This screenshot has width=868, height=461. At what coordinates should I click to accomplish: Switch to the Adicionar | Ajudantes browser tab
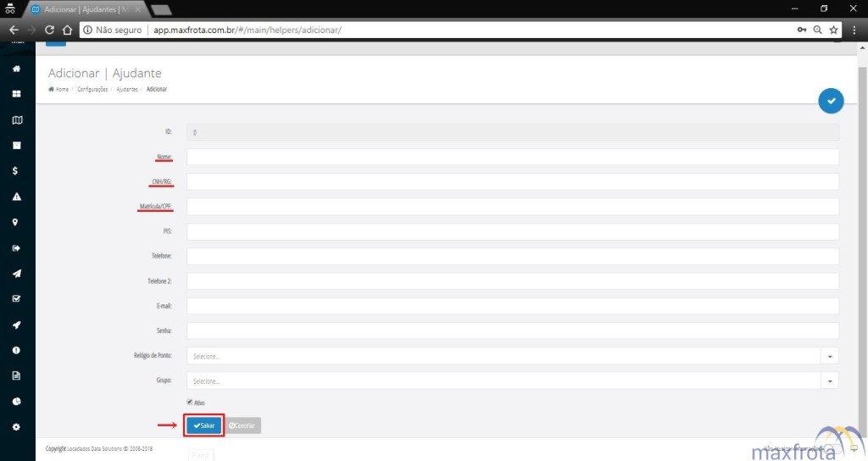point(85,8)
